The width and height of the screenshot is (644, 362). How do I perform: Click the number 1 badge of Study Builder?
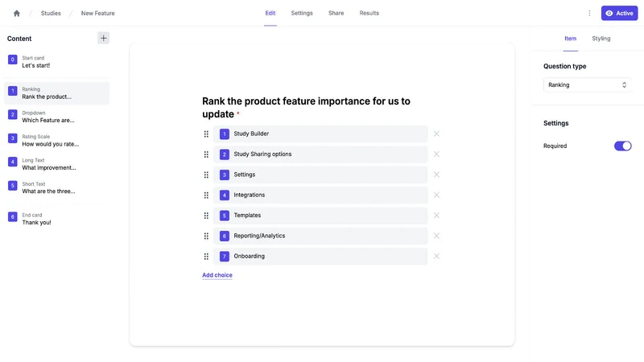click(x=225, y=134)
